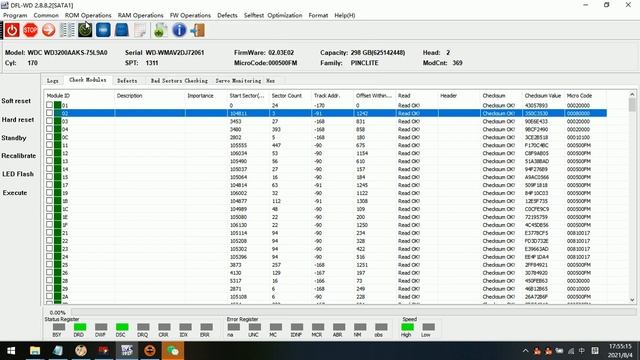
Task: Click the green DRD status indicator
Action: (80, 327)
